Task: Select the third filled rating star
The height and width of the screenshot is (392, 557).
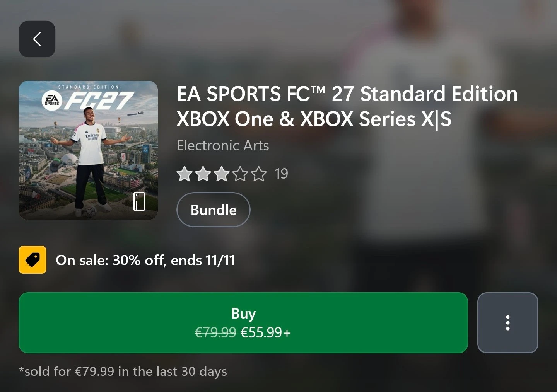Action: tap(221, 174)
